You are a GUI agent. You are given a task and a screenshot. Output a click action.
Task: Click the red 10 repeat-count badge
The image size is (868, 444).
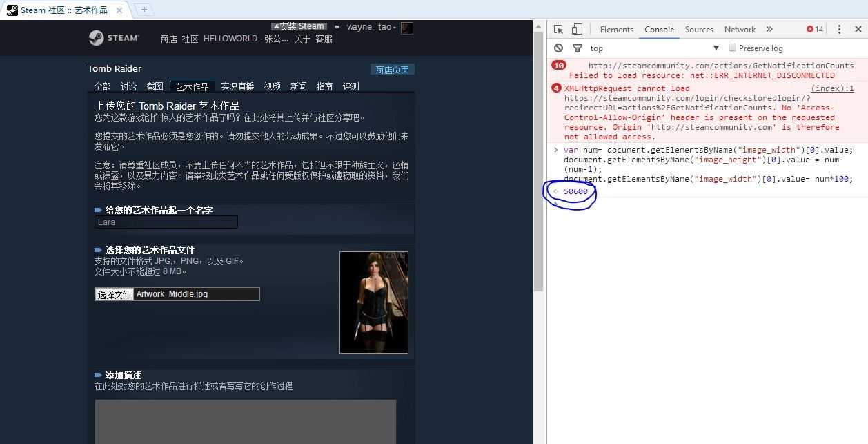(558, 66)
